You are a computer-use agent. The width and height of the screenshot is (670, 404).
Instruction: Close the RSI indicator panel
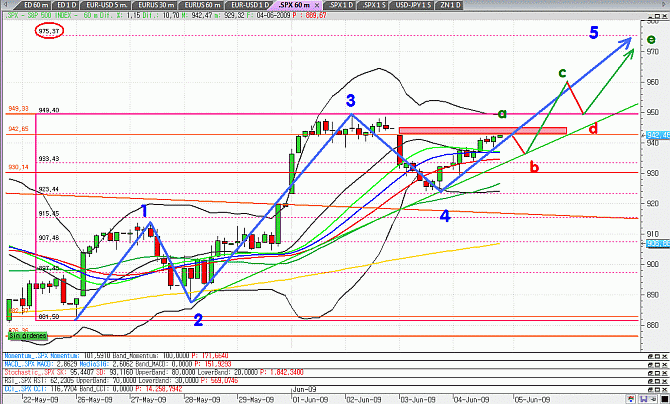pos(664,381)
